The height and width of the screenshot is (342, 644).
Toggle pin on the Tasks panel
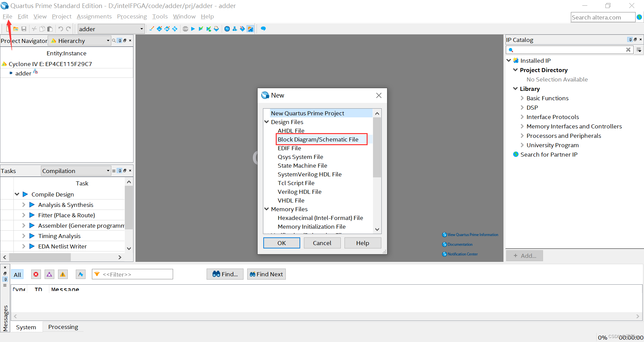pos(120,171)
